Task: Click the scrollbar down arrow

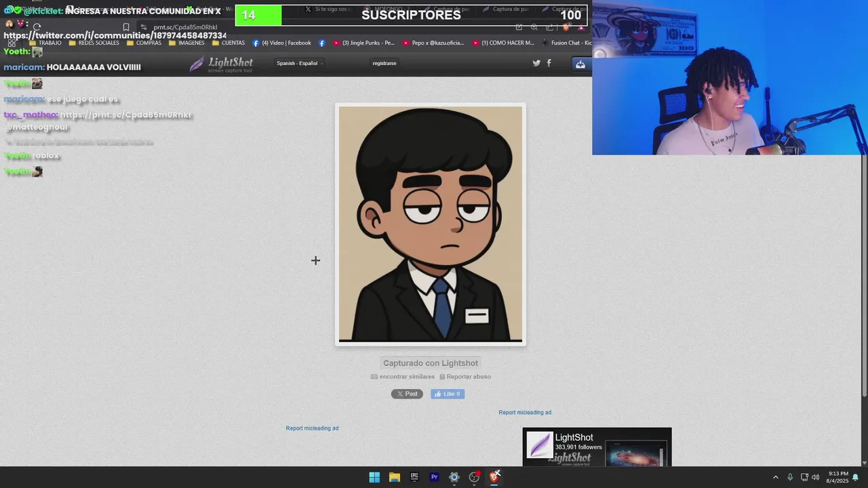Action: click(x=864, y=462)
